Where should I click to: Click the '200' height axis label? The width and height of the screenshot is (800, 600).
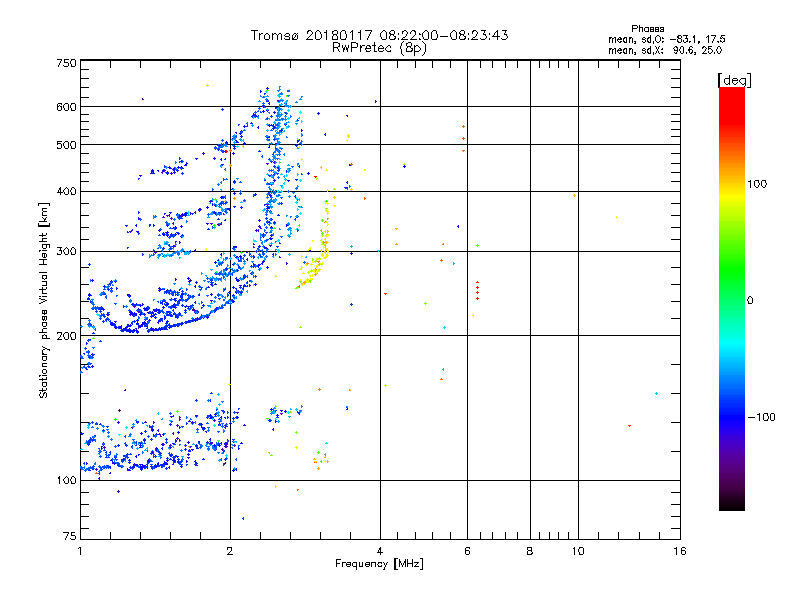pyautogui.click(x=66, y=336)
